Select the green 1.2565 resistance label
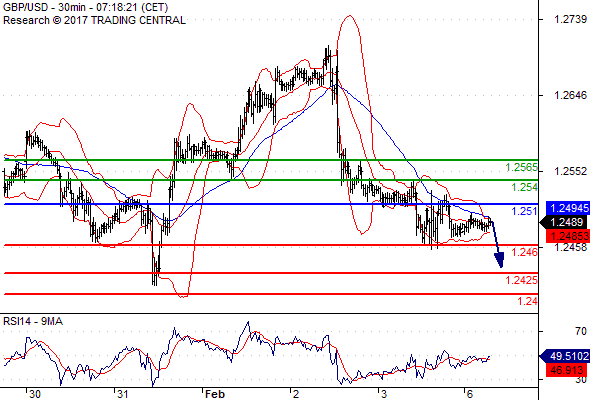Viewport: 590px width, 400px height. pyautogui.click(x=521, y=167)
